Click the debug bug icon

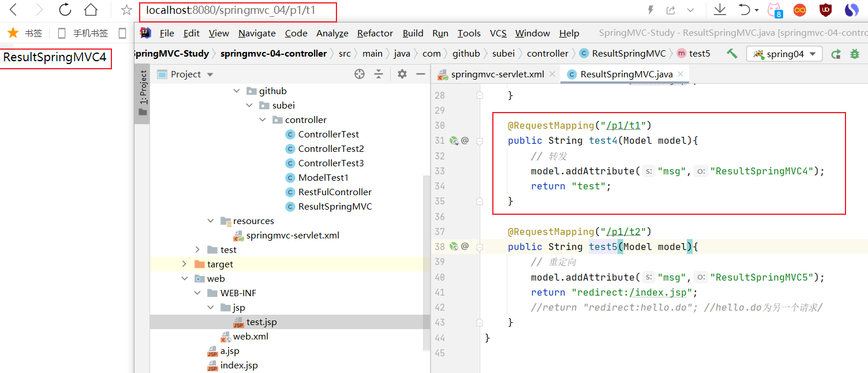(855, 54)
